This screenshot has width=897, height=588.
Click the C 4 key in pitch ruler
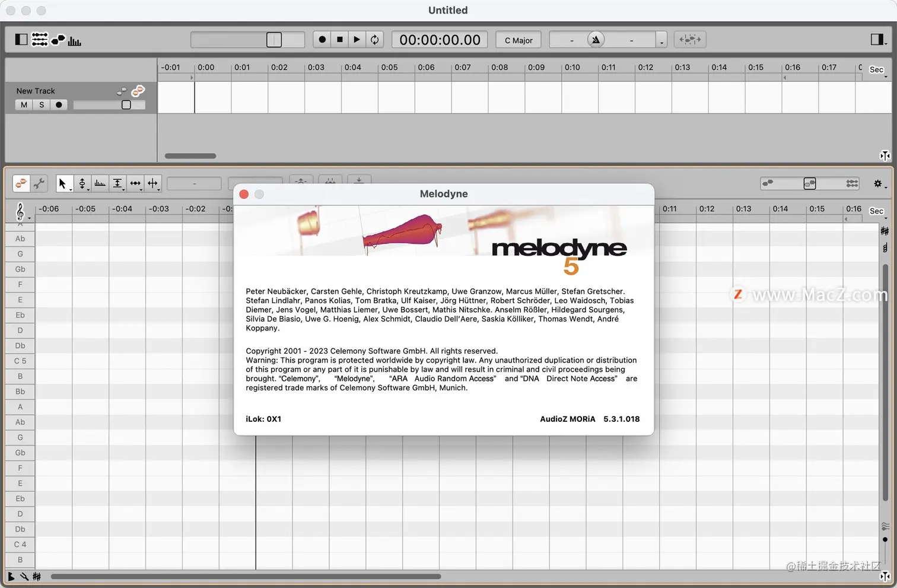20,544
